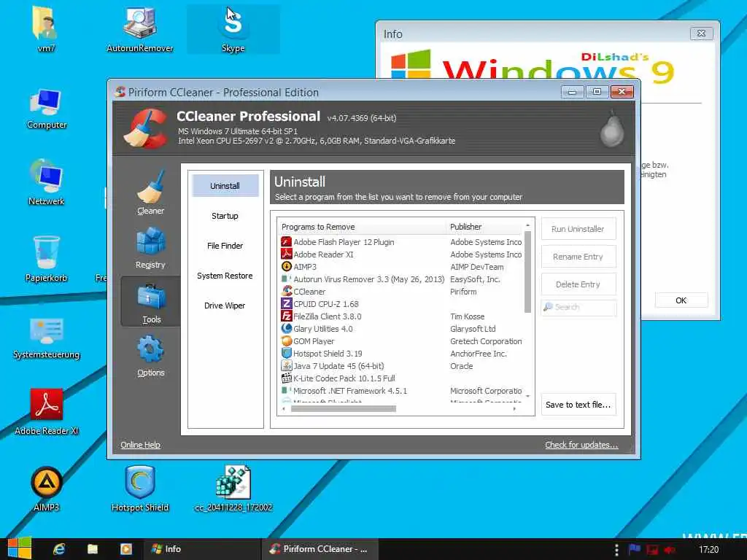
Task: Select the Java 7 Update 45 icon
Action: click(x=286, y=366)
